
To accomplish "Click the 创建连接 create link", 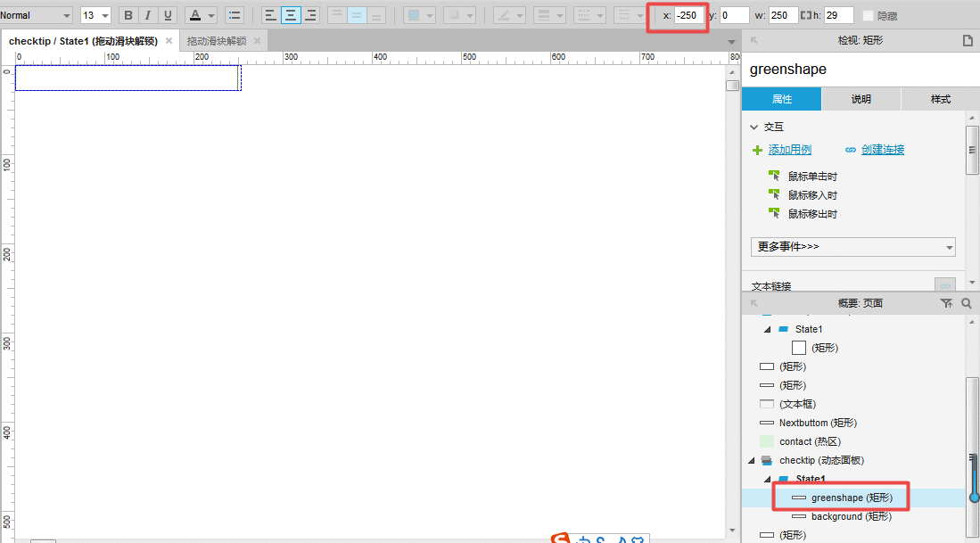I will 883,149.
